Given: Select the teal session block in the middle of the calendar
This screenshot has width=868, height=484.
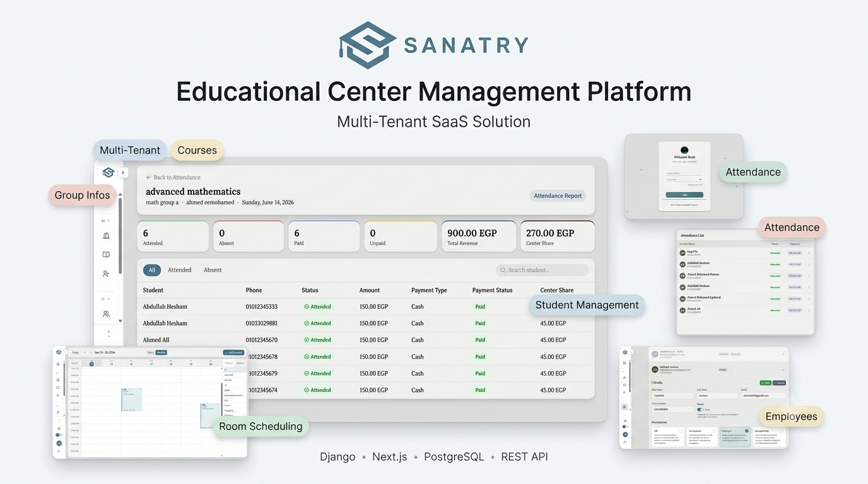Looking at the screenshot, I should [x=132, y=400].
